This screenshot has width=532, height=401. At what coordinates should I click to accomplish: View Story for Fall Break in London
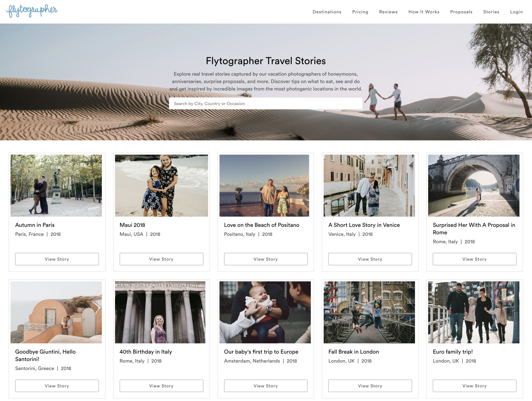coord(370,386)
